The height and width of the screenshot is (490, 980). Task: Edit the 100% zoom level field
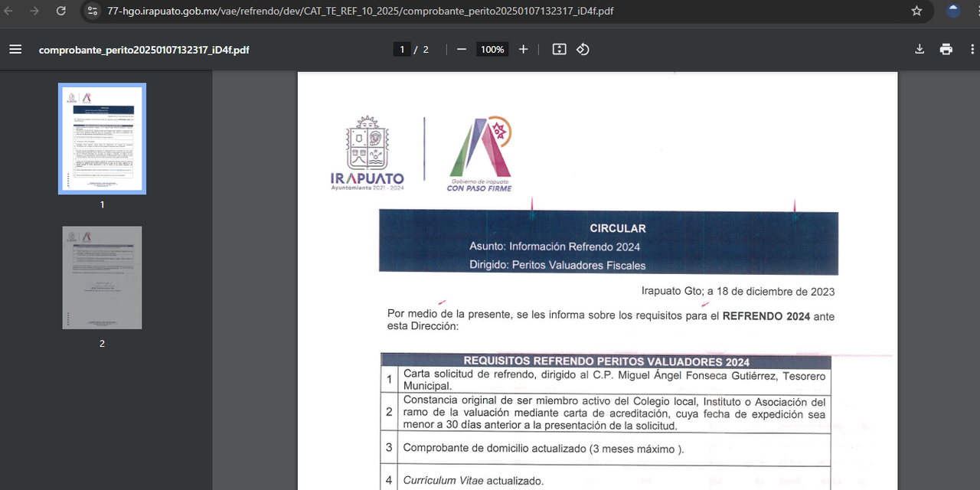click(x=492, y=49)
